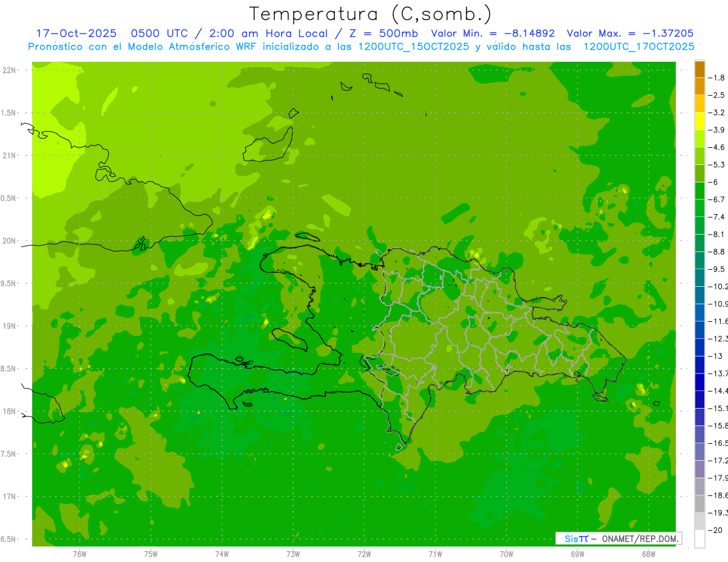Click the '70W' longitude label
Image resolution: width=728 pixels, height=562 pixels.
tap(506, 554)
